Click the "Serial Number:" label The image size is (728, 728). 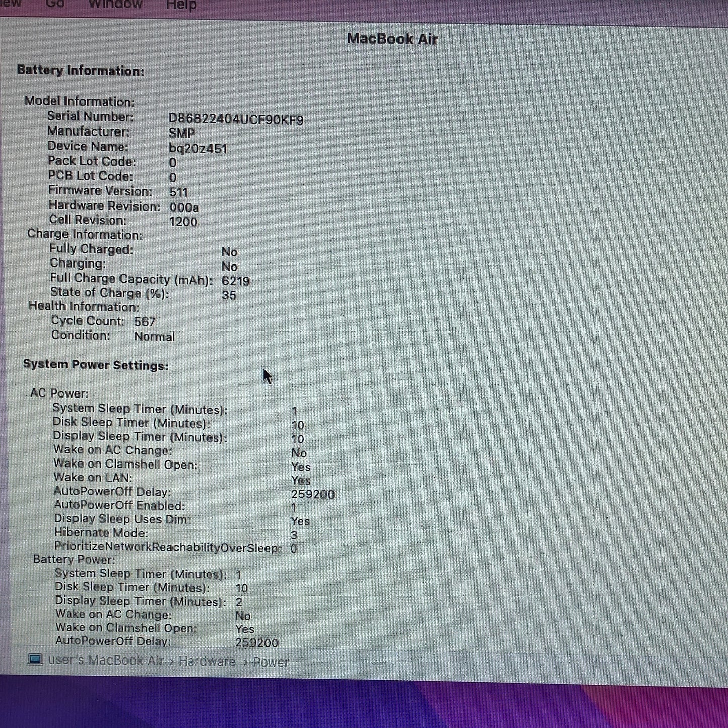click(x=91, y=116)
